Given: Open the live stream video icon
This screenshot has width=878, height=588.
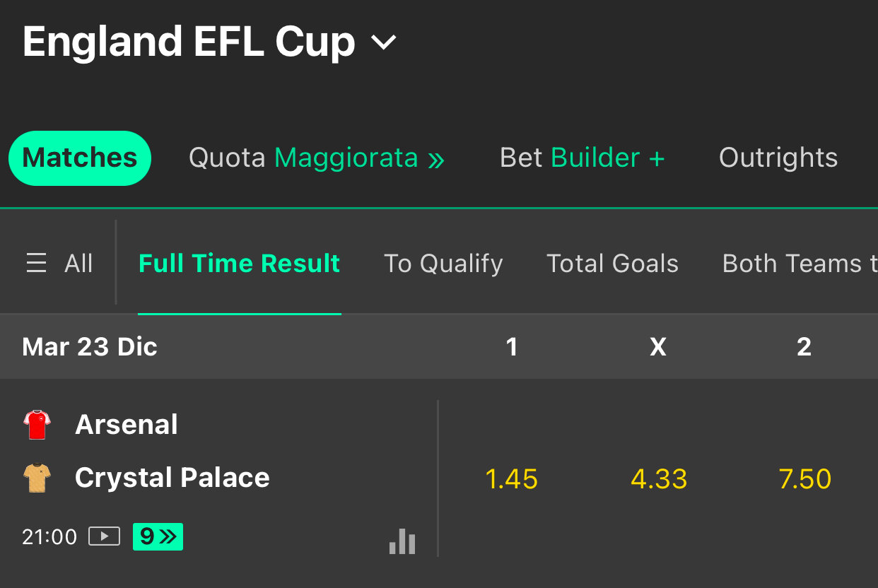Looking at the screenshot, I should point(104,537).
